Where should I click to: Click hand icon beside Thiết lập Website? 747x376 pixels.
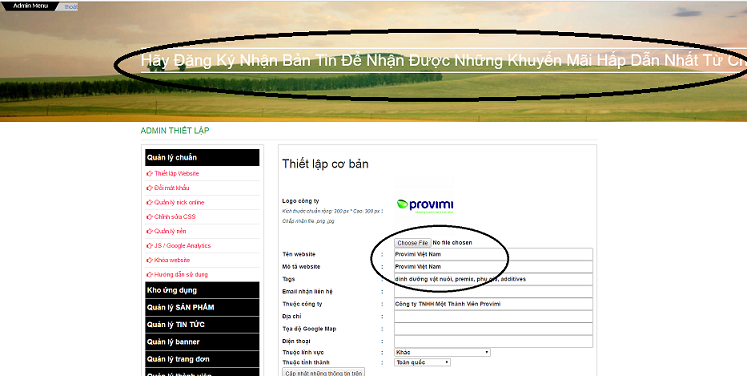[150, 174]
